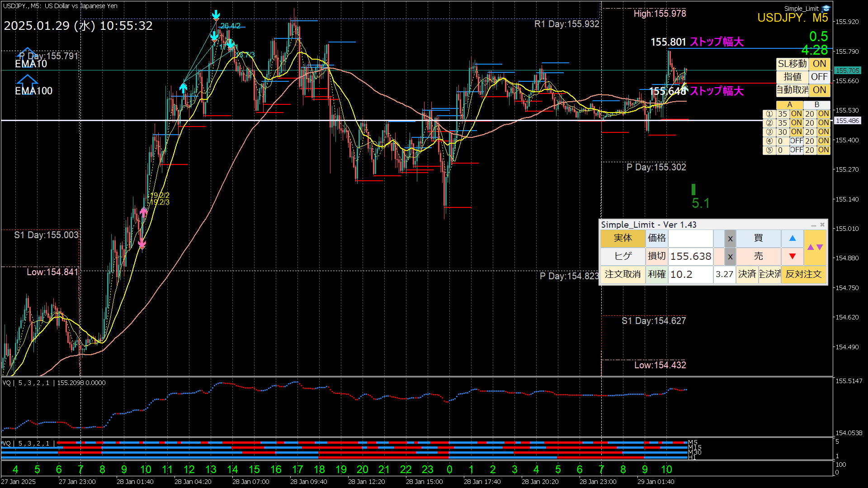The width and height of the screenshot is (868, 488).
Task: Toggle row ④ column A OFF switch
Action: pyautogui.click(x=796, y=141)
